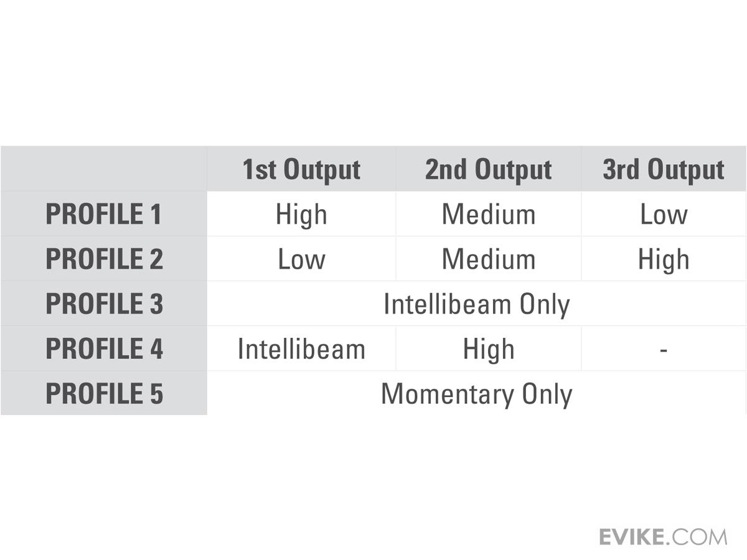Click the PROFILE 2 row label
The height and width of the screenshot is (560, 747).
click(104, 259)
